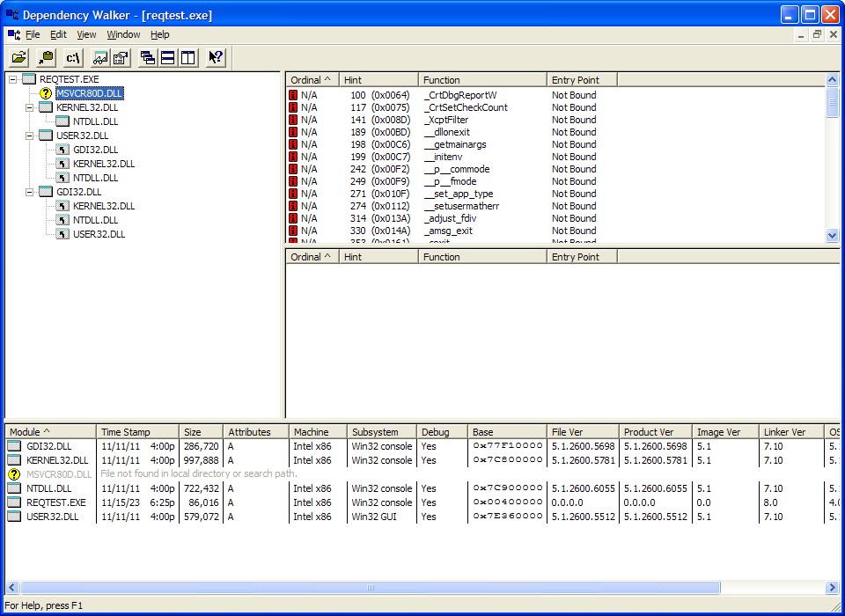The image size is (845, 616).
Task: Toggle the Full Paths (c:\) toolbar button
Action: pos(73,58)
